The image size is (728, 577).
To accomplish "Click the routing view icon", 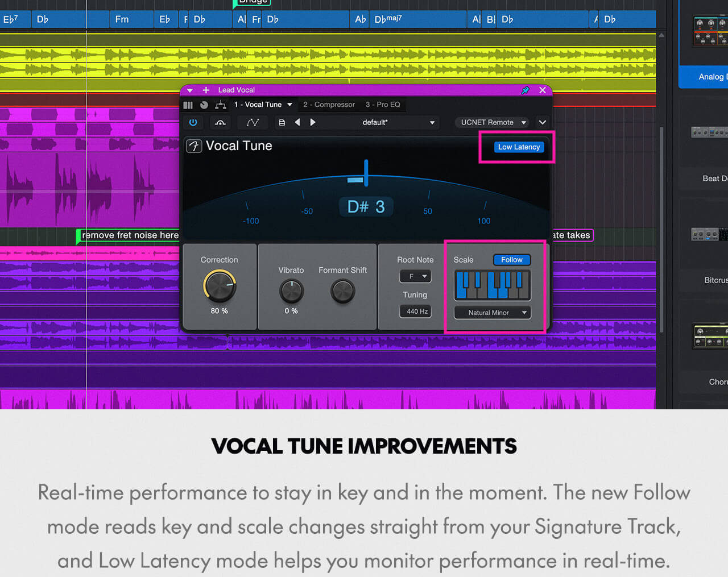I will 221,105.
